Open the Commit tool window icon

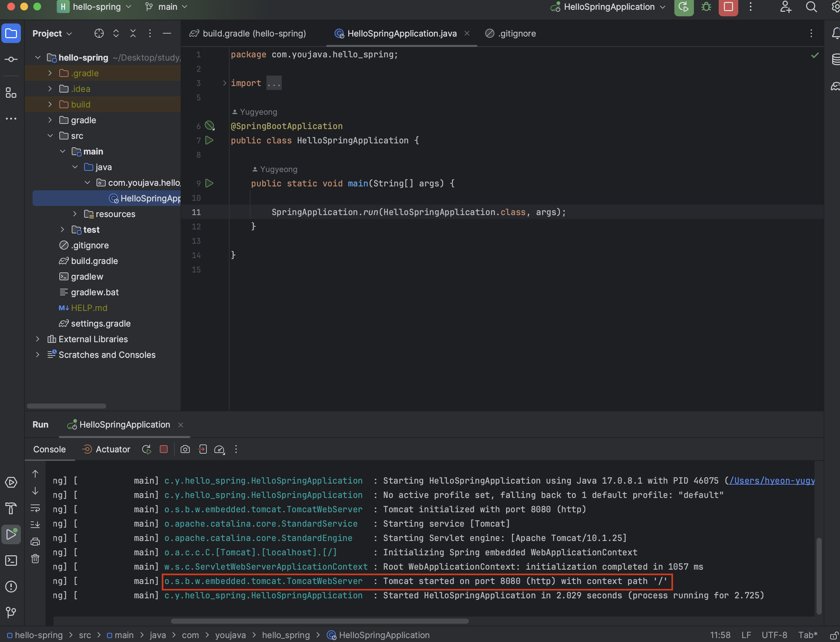[11, 60]
